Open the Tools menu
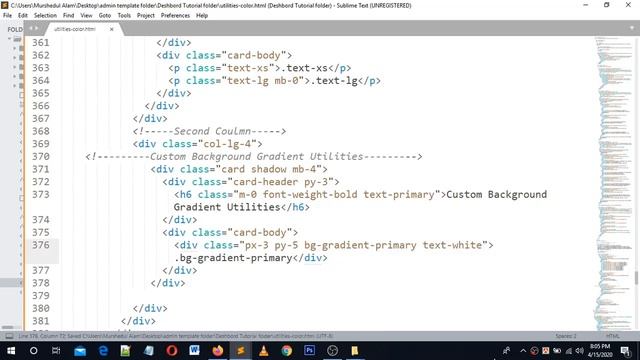This screenshot has width=640, height=360. coord(124,16)
